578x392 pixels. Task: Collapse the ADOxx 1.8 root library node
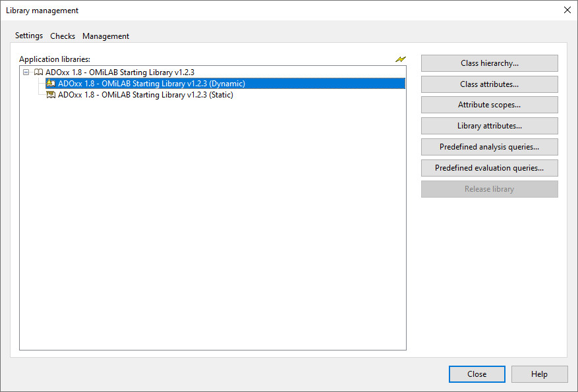point(26,72)
